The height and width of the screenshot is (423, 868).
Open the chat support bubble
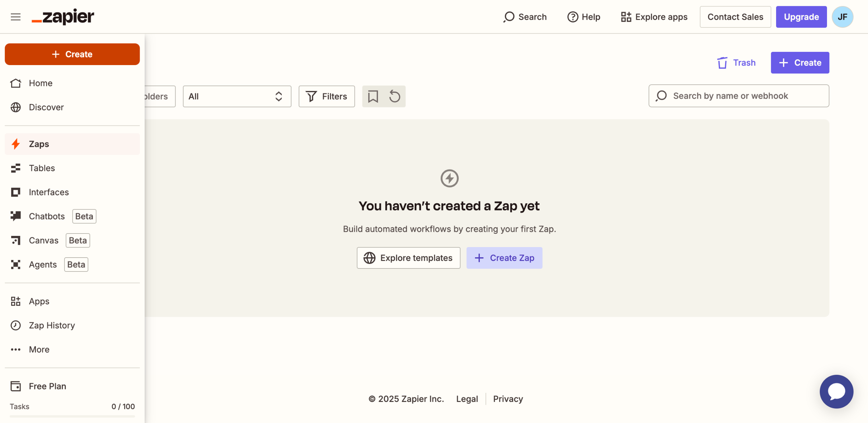tap(836, 391)
